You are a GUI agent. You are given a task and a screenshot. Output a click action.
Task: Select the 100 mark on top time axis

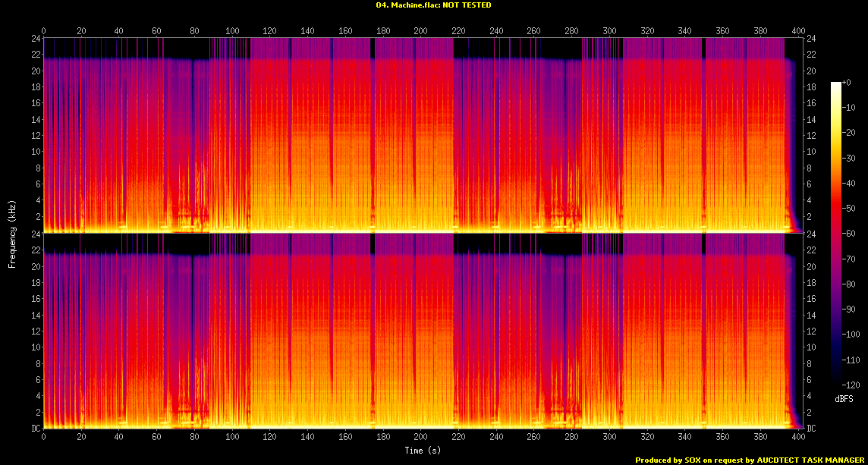point(232,30)
